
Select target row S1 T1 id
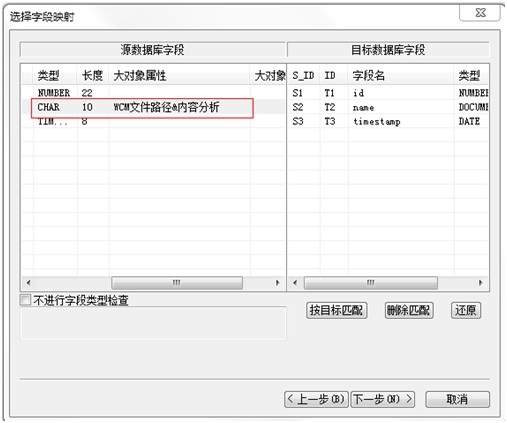pos(388,93)
